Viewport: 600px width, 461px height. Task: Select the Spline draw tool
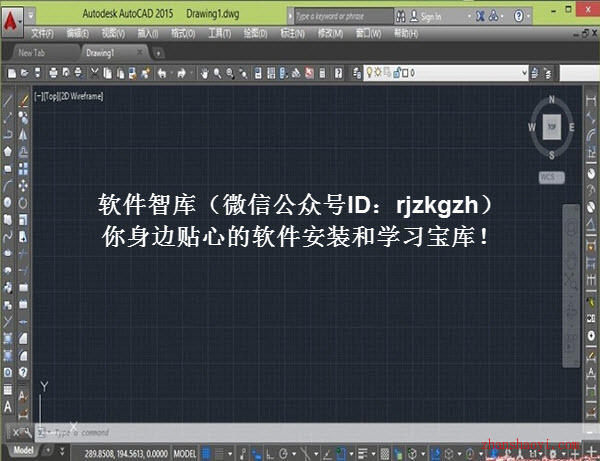(8, 237)
